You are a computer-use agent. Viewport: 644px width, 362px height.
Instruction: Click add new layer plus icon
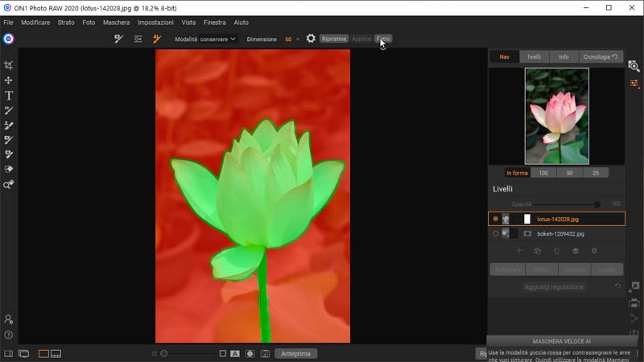coord(518,251)
